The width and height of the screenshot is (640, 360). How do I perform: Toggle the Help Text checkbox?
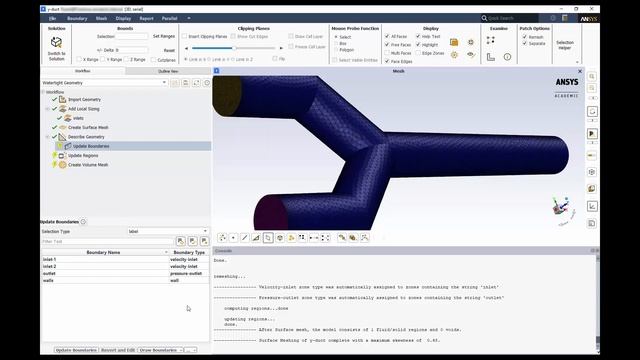(418, 36)
